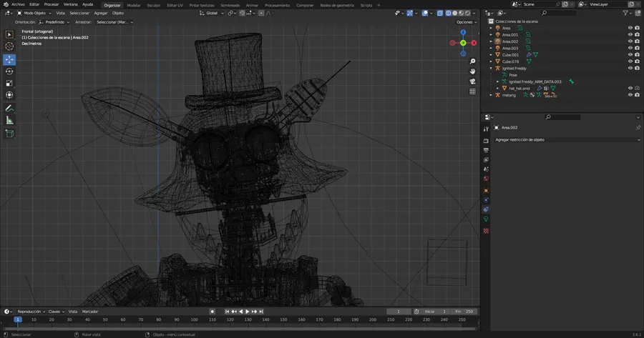The image size is (644, 338).
Task: Open the Object properties tab
Action: click(486, 190)
